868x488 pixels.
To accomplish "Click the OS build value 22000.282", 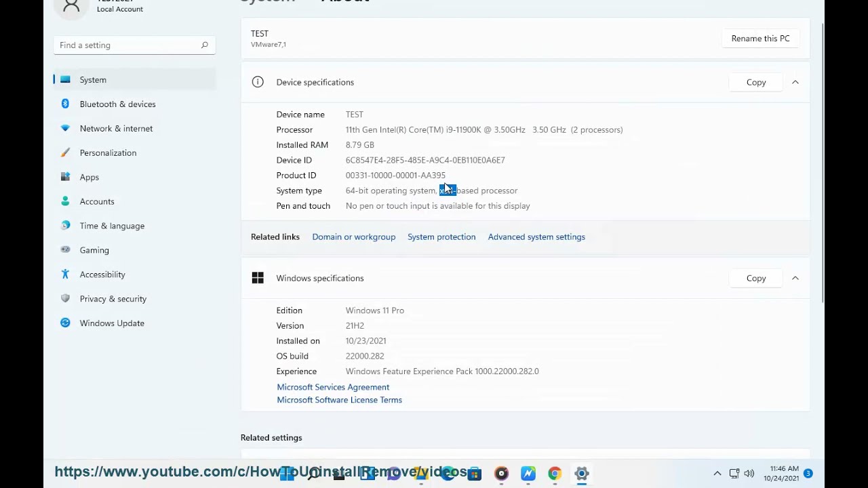I will tap(365, 356).
